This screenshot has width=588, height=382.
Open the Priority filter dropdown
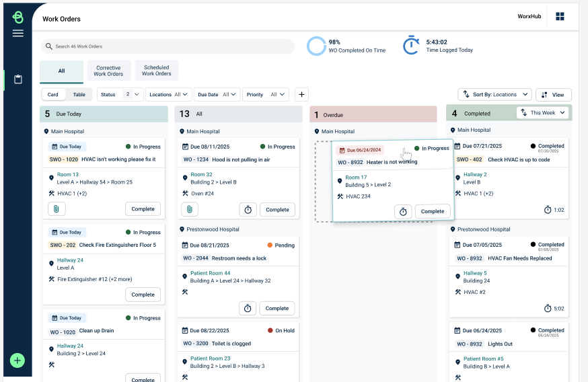266,94
